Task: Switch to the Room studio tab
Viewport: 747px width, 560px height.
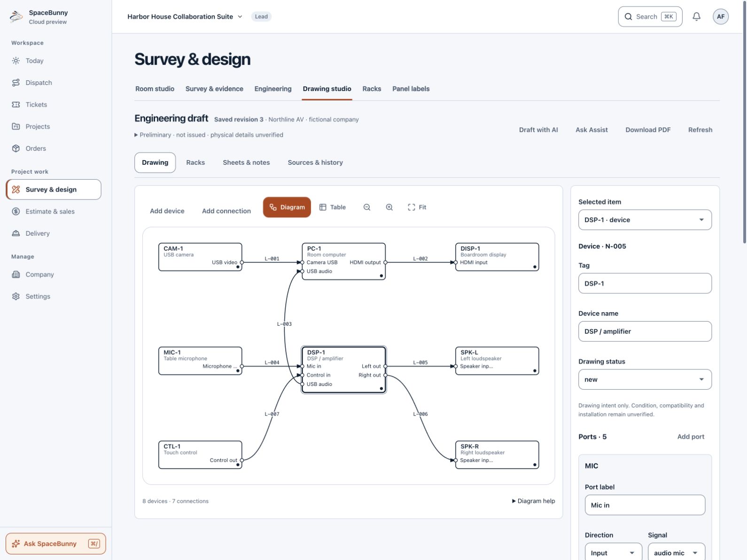Action: 155,89
